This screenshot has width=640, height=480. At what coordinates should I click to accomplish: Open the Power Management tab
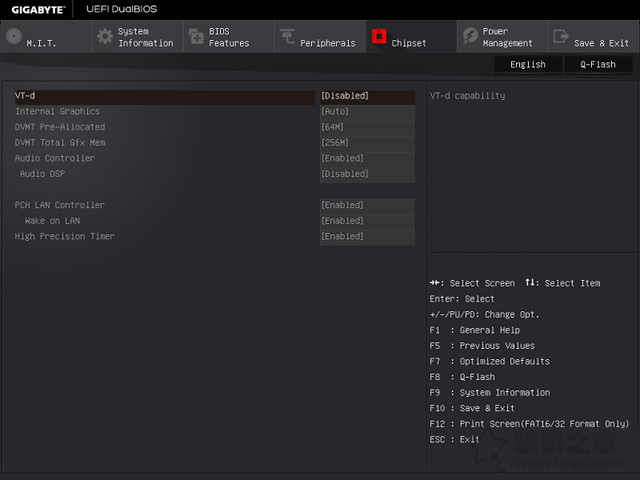point(507,37)
